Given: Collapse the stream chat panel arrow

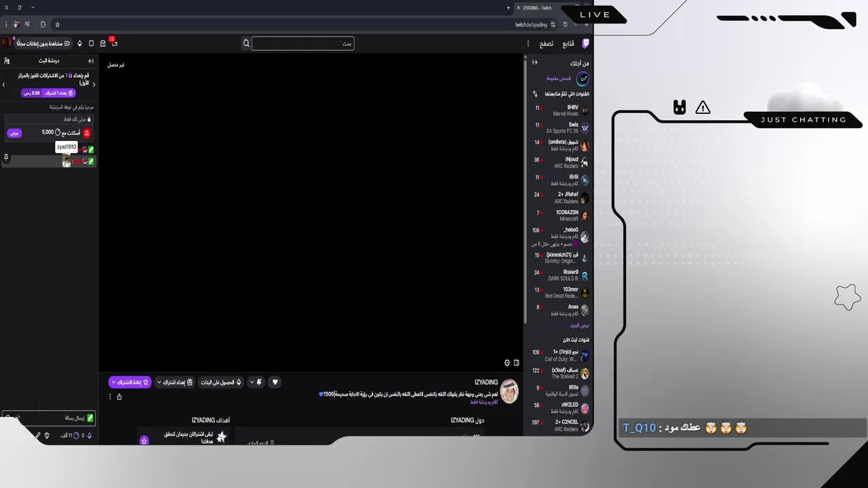Looking at the screenshot, I should click(x=91, y=60).
